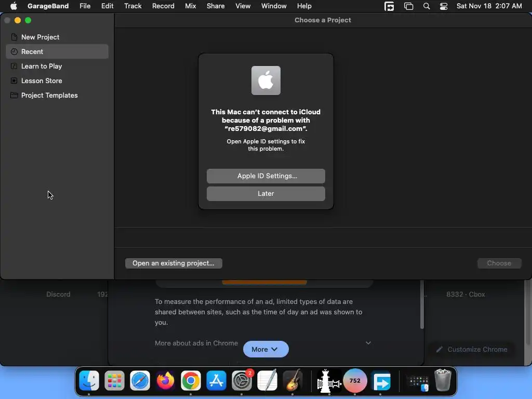
Task: Open System Settings from the Dock
Action: click(x=242, y=381)
